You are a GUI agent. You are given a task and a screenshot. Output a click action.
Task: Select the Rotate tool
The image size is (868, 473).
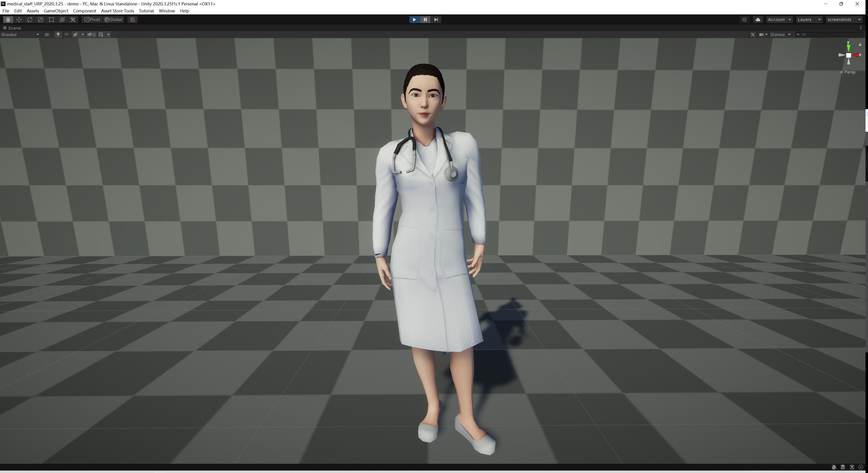click(30, 20)
